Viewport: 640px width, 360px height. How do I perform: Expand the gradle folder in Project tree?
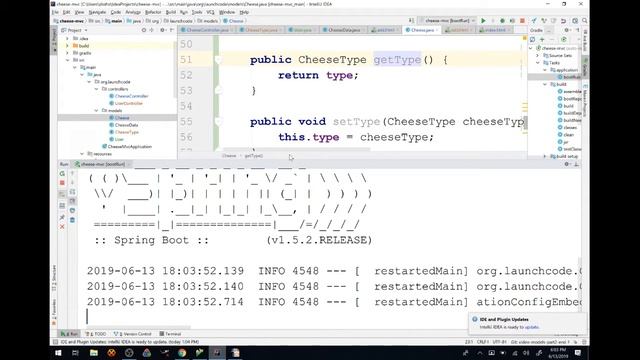67,53
